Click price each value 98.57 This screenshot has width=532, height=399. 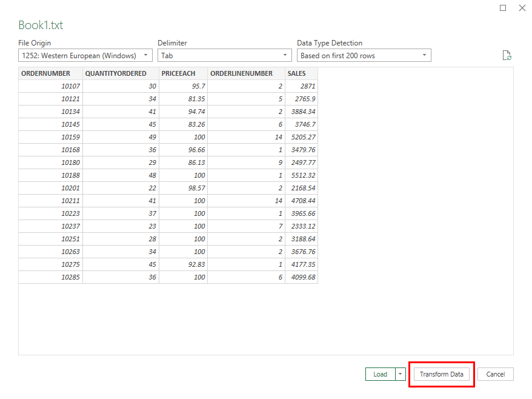pyautogui.click(x=183, y=188)
